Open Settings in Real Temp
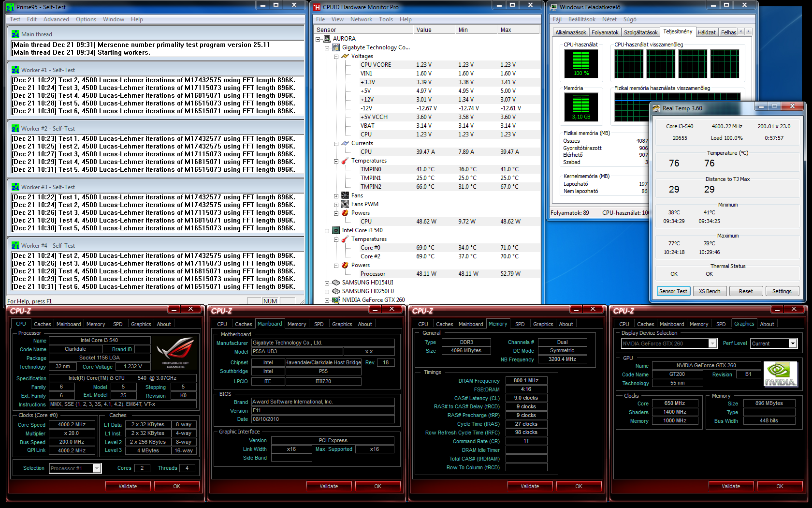The image size is (812, 508). tap(782, 291)
